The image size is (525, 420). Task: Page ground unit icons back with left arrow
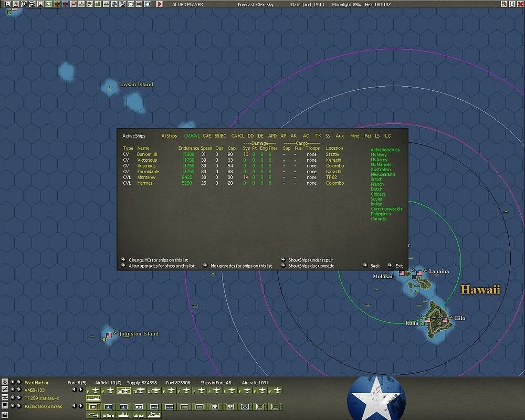(x=75, y=406)
